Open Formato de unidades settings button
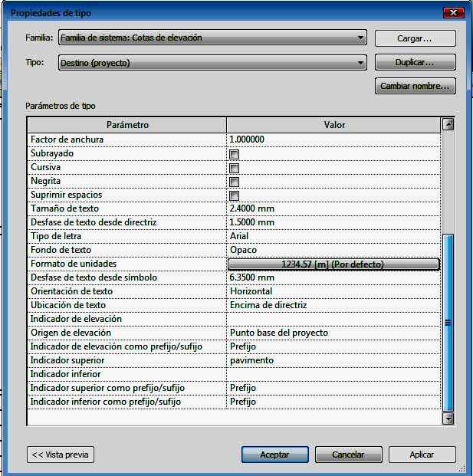 click(x=333, y=264)
